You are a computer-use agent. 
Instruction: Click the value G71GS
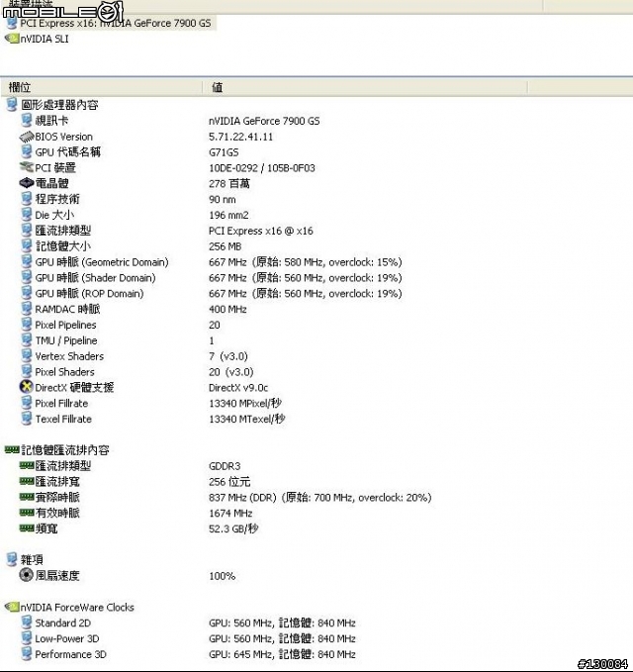click(x=224, y=152)
